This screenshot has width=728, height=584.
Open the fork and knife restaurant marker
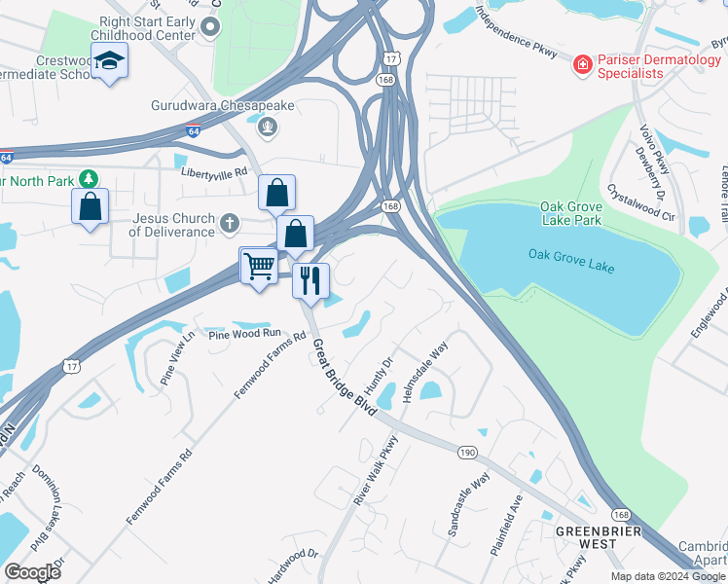pyautogui.click(x=310, y=281)
